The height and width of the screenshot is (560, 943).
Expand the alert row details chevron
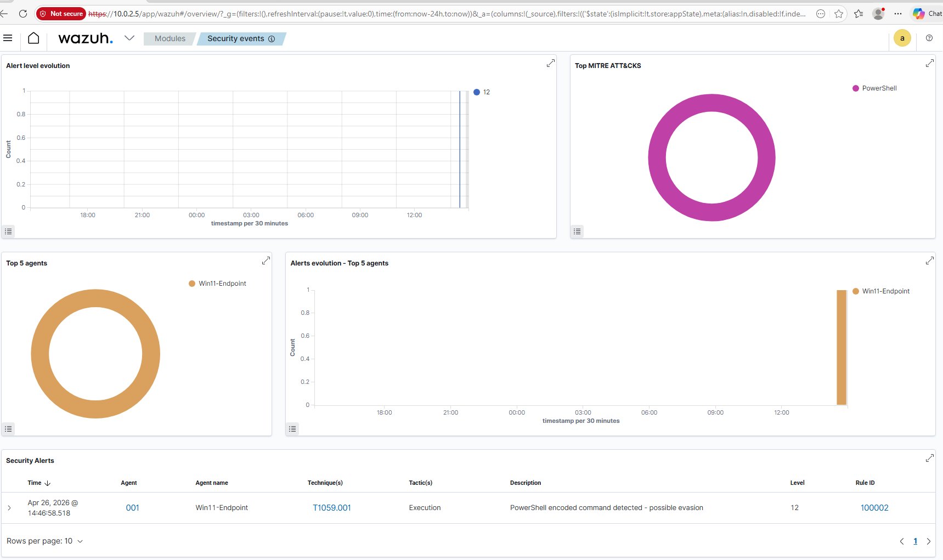9,508
